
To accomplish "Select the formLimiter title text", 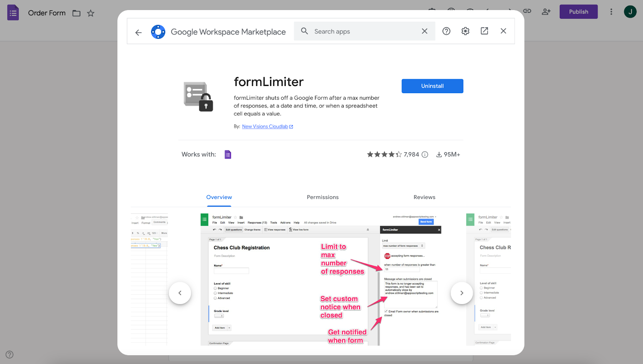I will click(268, 82).
